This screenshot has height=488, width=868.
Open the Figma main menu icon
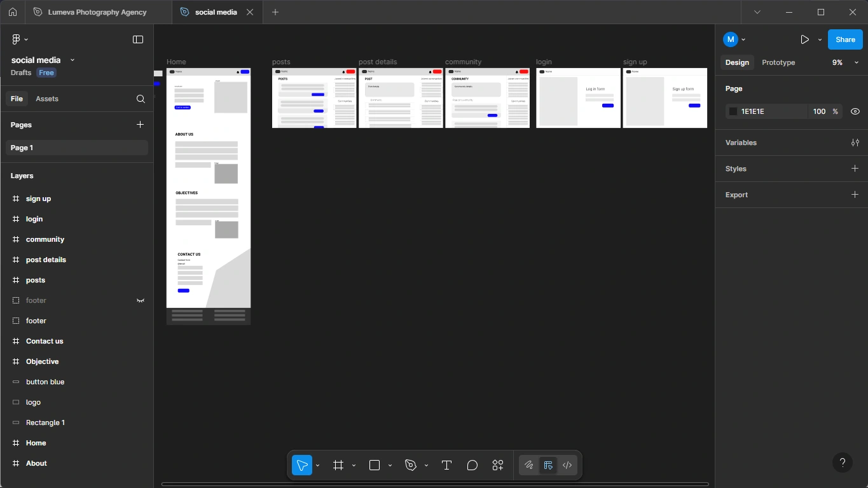pos(17,39)
